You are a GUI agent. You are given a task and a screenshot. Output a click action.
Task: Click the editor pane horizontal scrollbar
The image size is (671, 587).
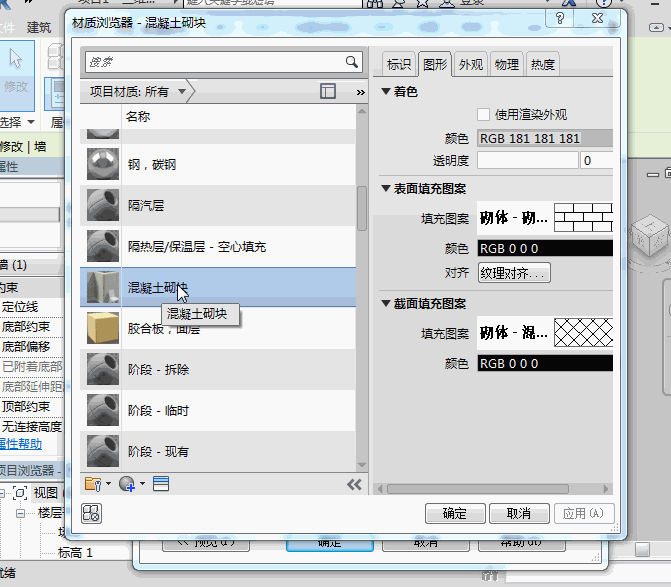coord(478,489)
